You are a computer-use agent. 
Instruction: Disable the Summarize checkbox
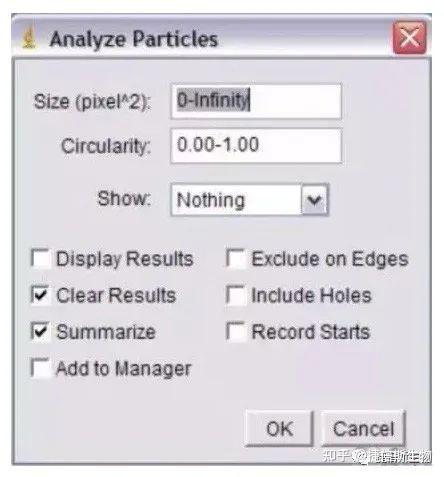[41, 332]
